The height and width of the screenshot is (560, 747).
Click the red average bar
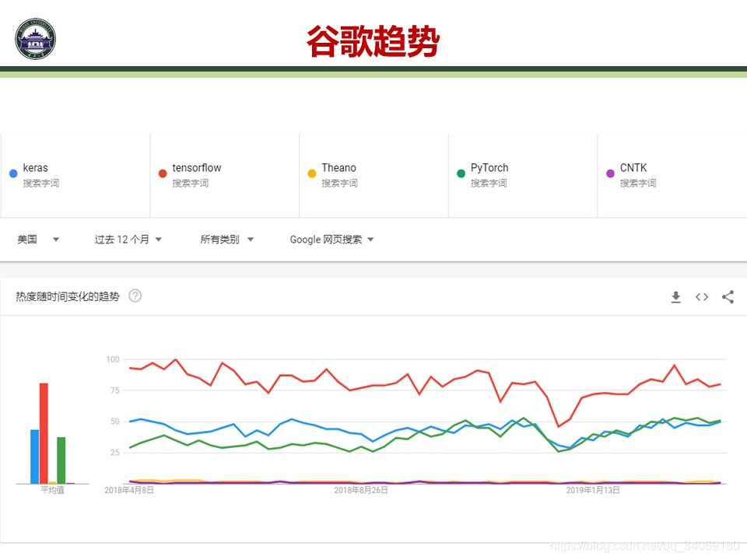point(44,433)
